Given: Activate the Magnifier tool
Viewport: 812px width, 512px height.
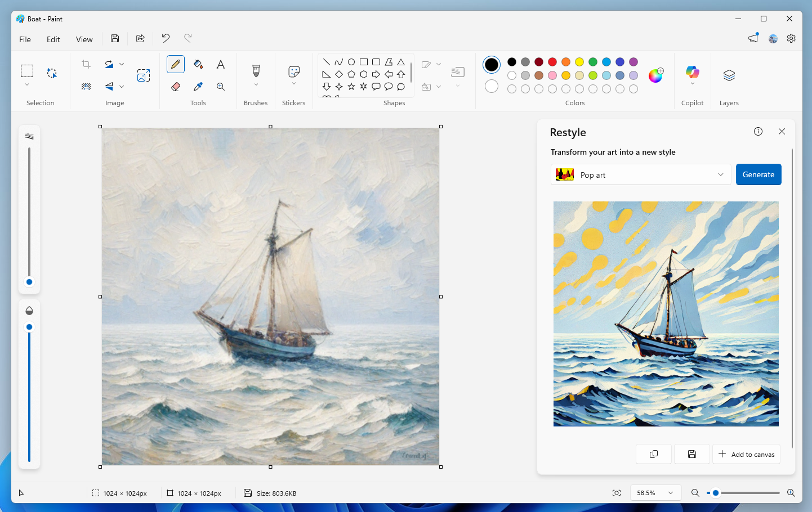Looking at the screenshot, I should coord(221,86).
